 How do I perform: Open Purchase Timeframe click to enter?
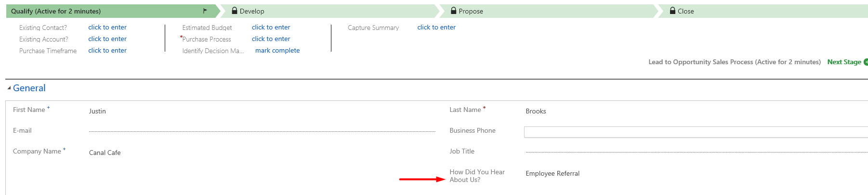(107, 50)
